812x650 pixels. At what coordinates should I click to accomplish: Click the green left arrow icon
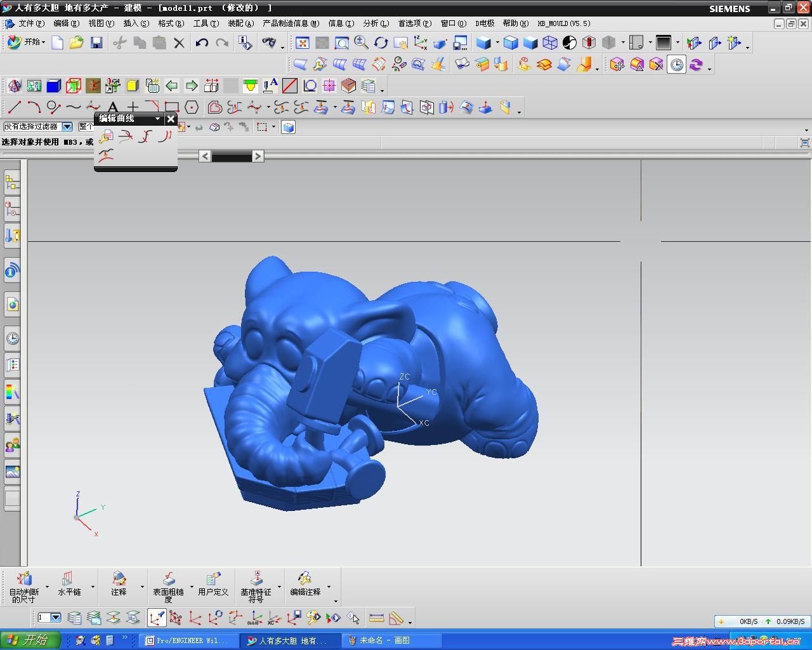point(172,86)
